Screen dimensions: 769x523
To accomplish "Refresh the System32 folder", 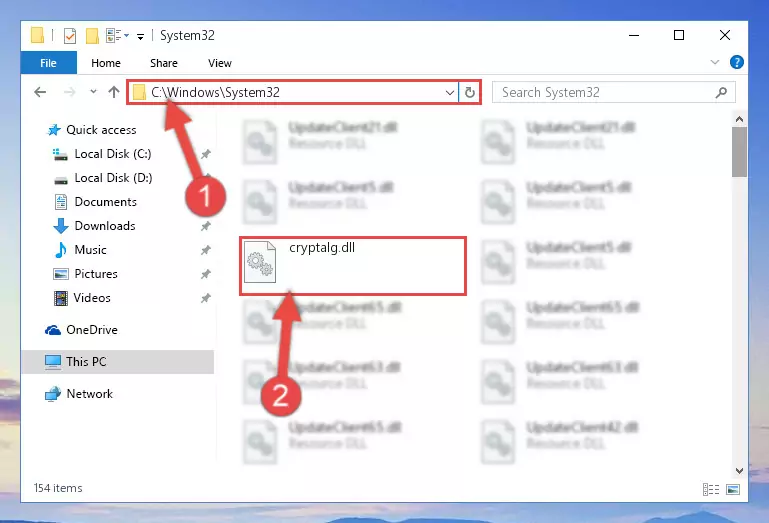I will [469, 92].
